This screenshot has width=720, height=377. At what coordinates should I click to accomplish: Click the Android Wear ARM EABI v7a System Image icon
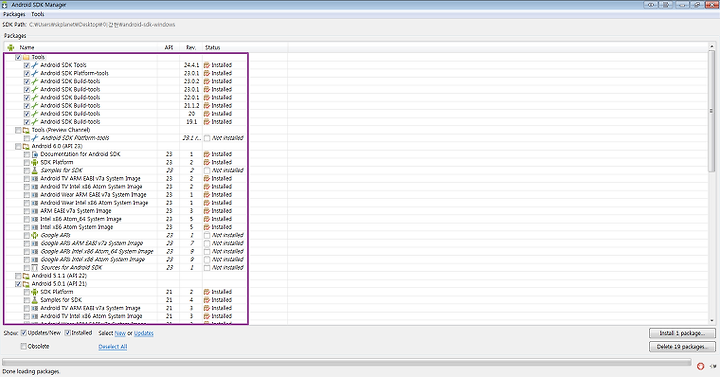tap(34, 195)
